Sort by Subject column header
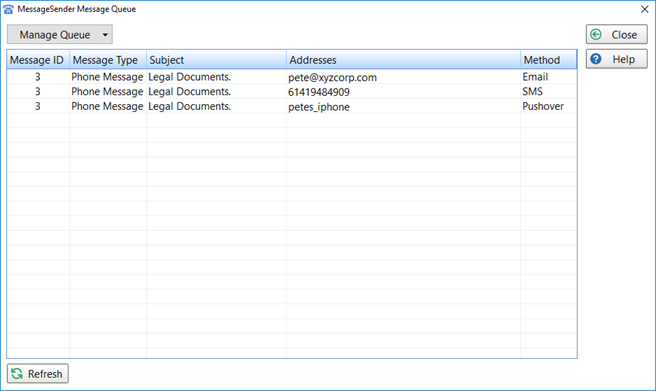Image resolution: width=656 pixels, height=391 pixels. point(216,60)
